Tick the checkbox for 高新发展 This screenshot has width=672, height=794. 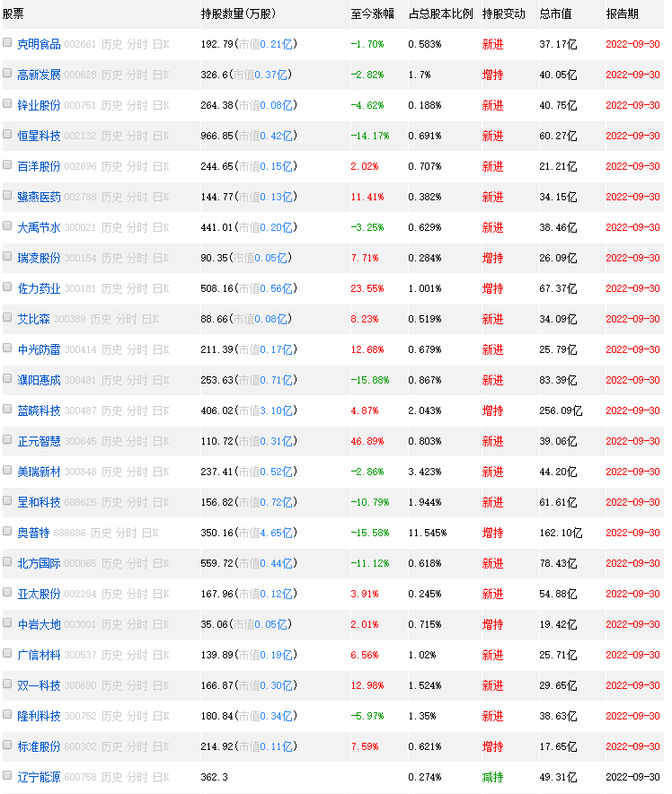click(7, 73)
